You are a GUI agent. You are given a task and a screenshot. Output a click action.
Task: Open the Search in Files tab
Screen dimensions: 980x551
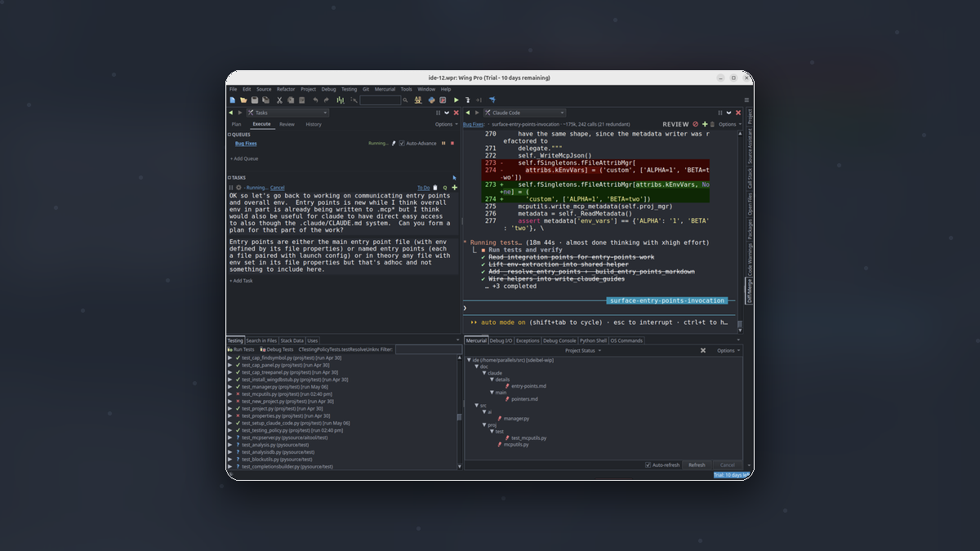coord(261,340)
